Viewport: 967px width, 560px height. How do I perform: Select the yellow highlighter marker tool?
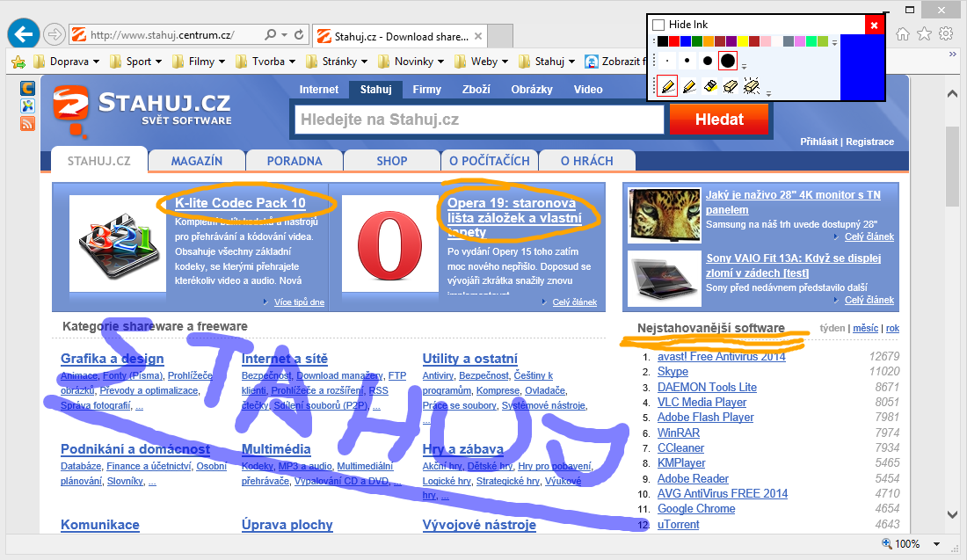(709, 86)
